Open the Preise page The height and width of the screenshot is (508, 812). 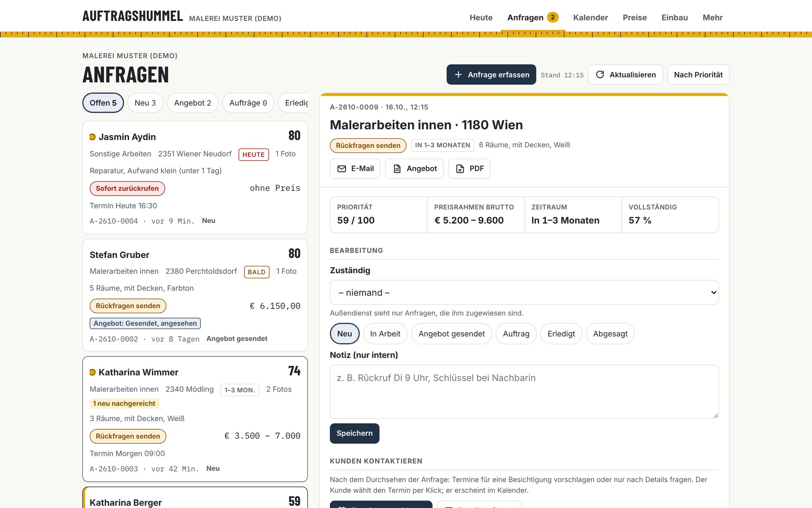[634, 17]
